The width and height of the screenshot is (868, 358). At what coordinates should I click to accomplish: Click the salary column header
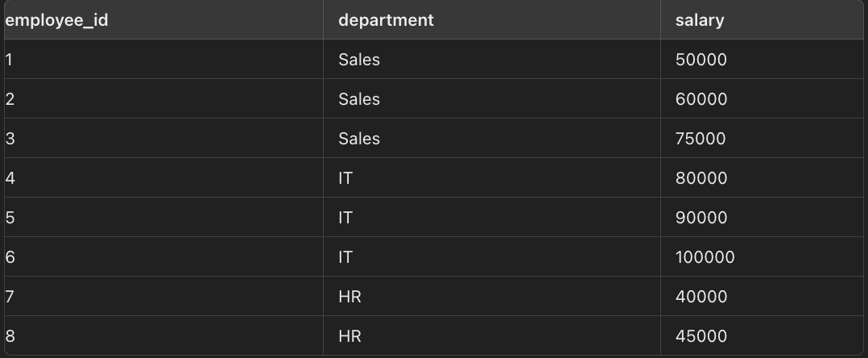[x=700, y=20]
